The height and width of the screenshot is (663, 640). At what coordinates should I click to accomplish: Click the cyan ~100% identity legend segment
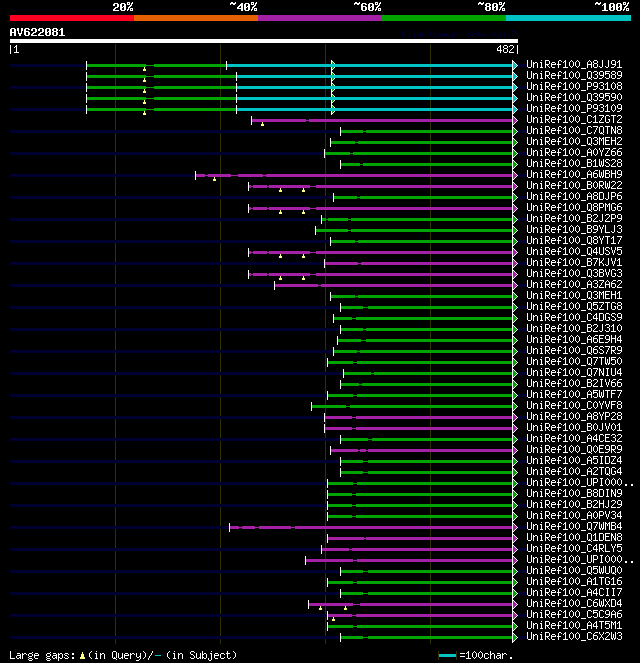point(568,18)
